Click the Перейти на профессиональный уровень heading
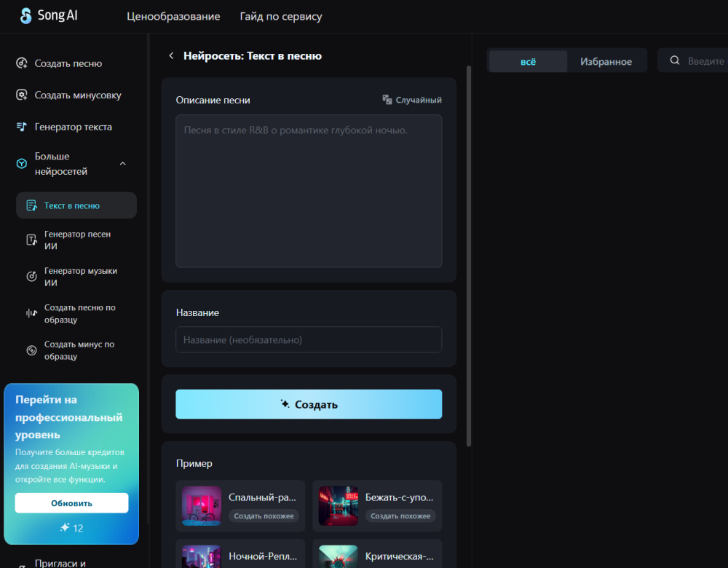The image size is (728, 568). [68, 417]
